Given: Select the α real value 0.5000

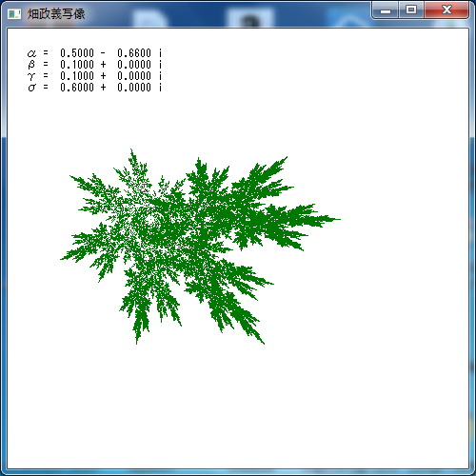Looking at the screenshot, I should click(77, 53).
